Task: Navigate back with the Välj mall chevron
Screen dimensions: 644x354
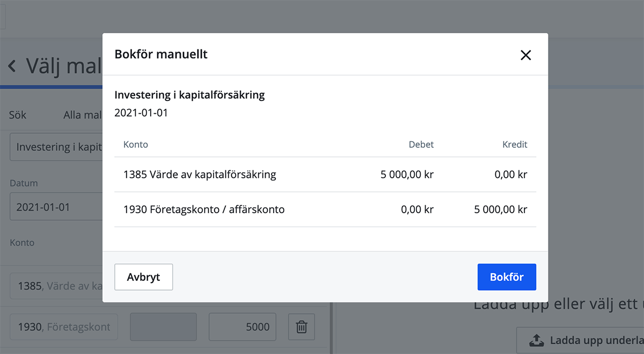Action: point(11,66)
